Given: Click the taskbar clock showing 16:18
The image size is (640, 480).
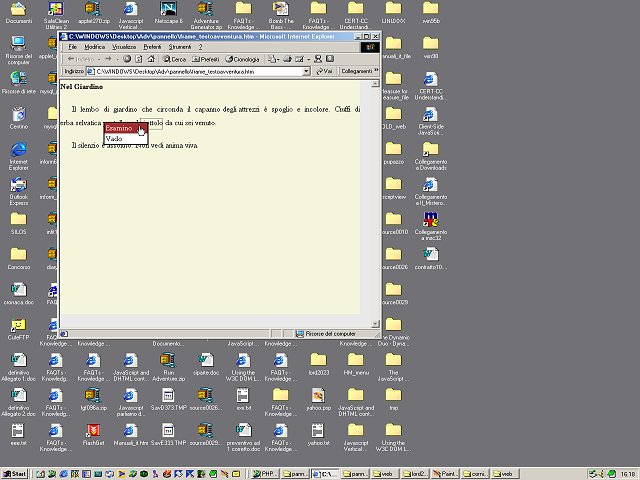Looking at the screenshot, I should point(627,474).
